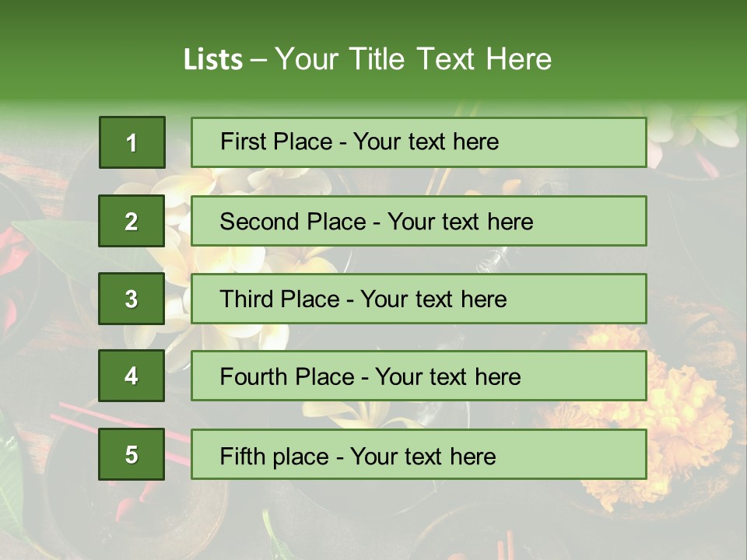Select the orange incense sticks at the bottom edge

(x=504, y=544)
